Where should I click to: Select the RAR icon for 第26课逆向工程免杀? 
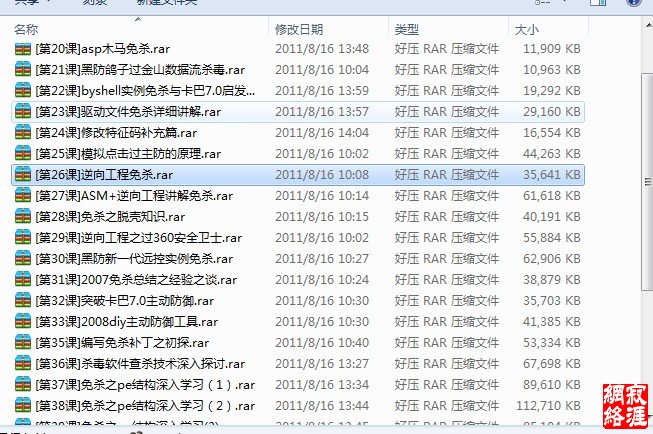tap(23, 175)
